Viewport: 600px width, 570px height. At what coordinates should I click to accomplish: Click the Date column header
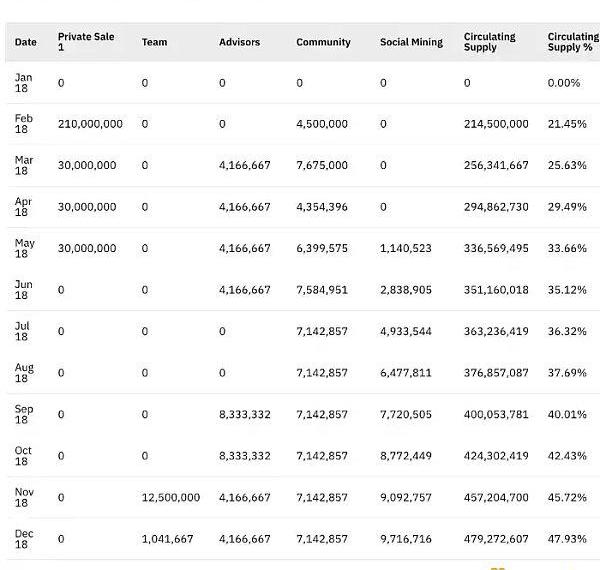(25, 42)
